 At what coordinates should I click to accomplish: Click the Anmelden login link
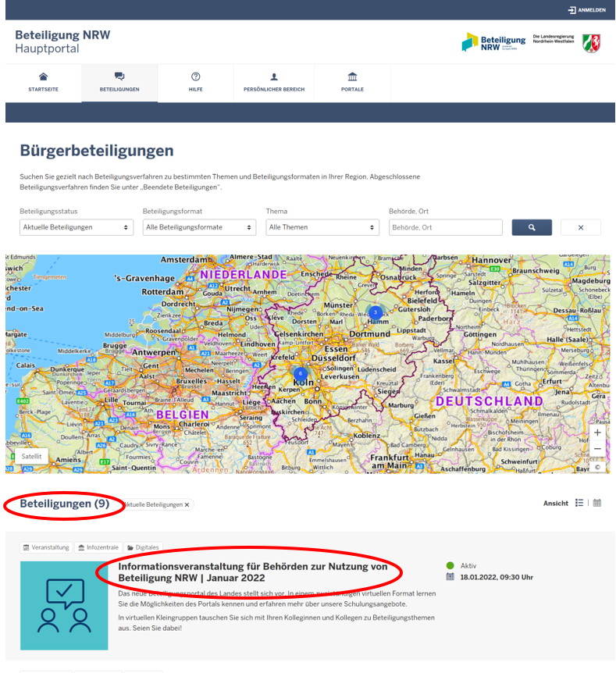click(587, 10)
